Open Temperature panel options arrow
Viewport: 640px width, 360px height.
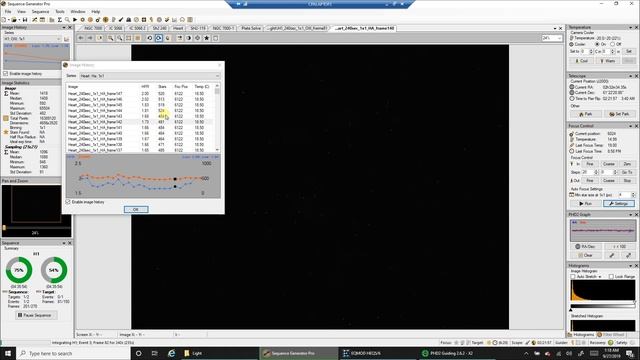tap(631, 27)
